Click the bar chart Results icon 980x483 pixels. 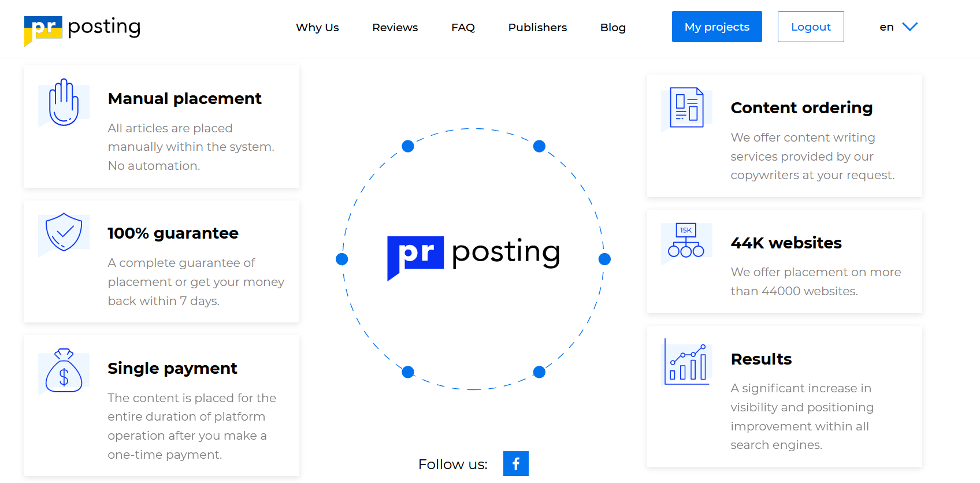coord(686,362)
